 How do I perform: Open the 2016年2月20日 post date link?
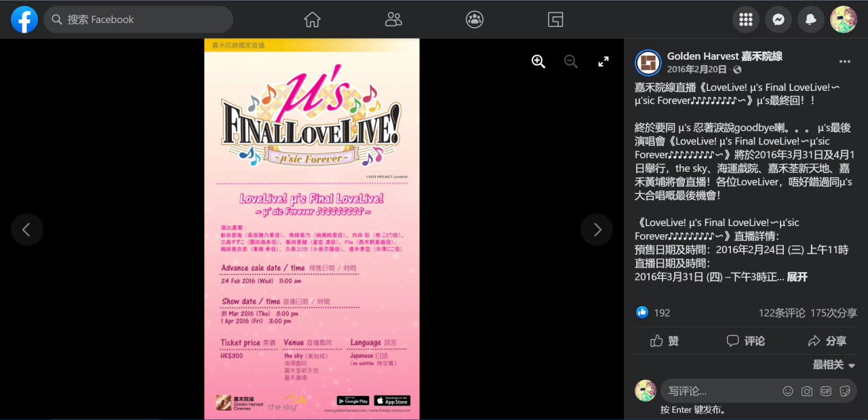point(698,69)
